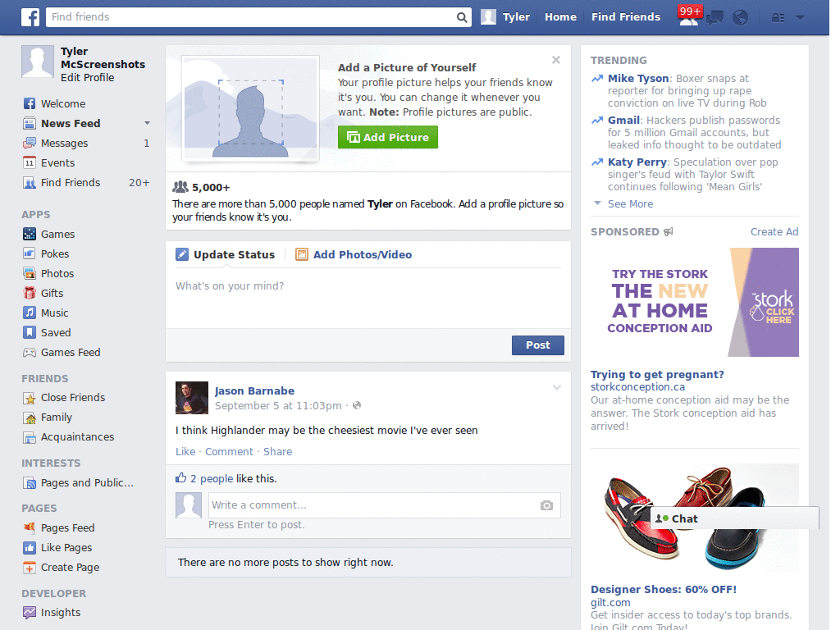Click the green Add Picture button
This screenshot has height=630, width=840.
click(388, 137)
